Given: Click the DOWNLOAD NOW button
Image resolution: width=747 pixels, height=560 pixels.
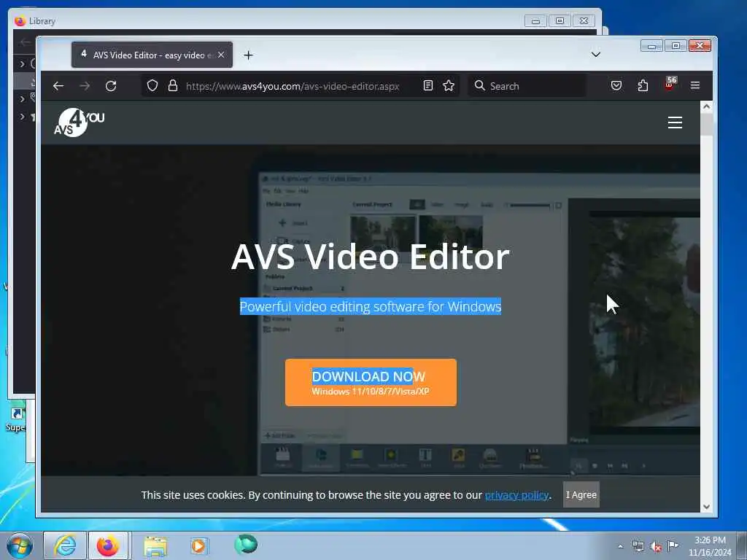Looking at the screenshot, I should (x=371, y=382).
